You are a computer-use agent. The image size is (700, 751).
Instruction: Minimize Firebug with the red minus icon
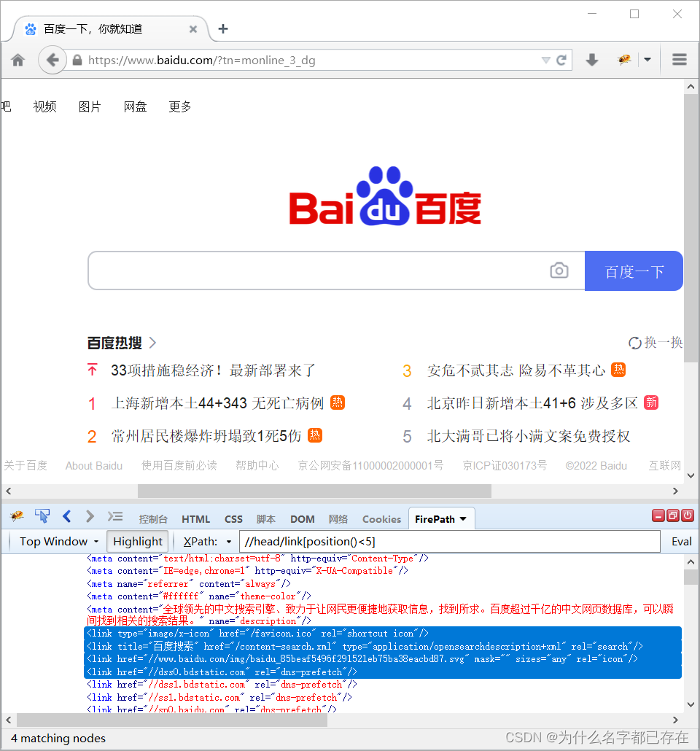tap(658, 515)
